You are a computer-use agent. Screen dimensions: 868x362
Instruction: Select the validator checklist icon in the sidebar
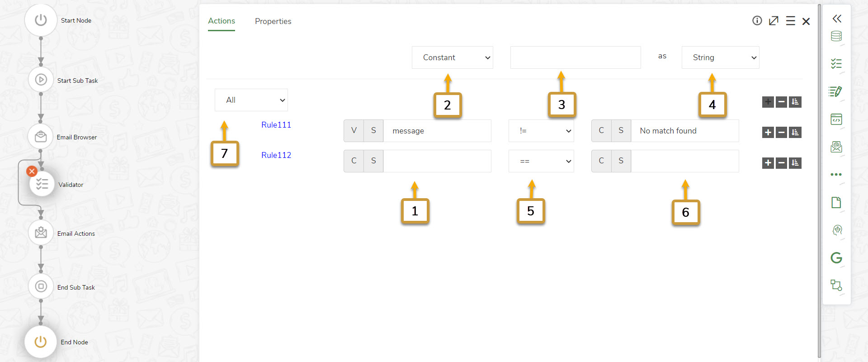point(836,64)
